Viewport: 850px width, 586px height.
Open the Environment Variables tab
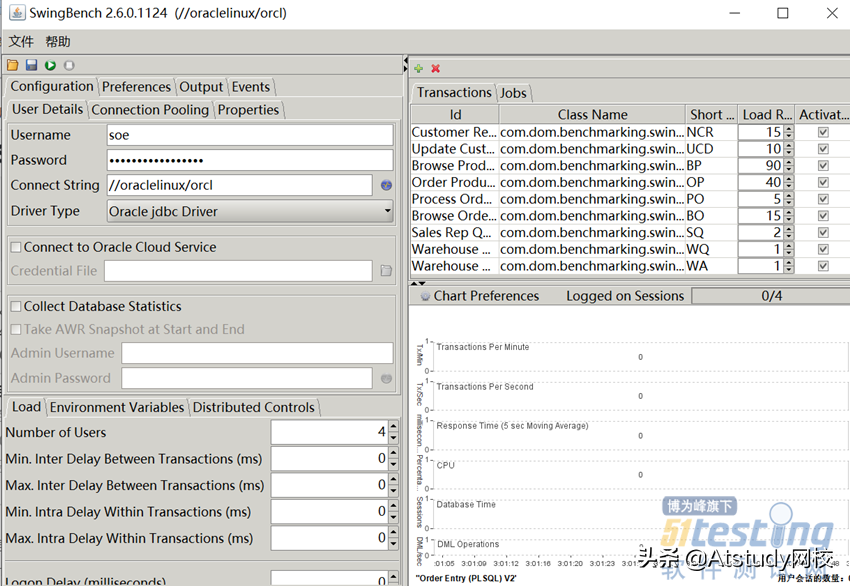coord(117,407)
